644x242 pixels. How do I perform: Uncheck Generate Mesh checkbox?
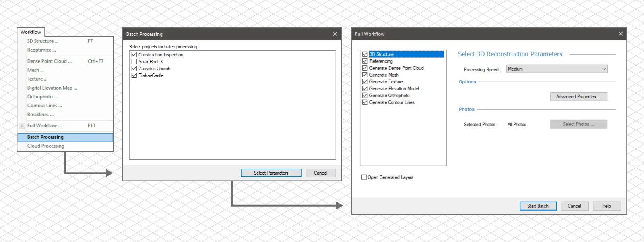365,75
